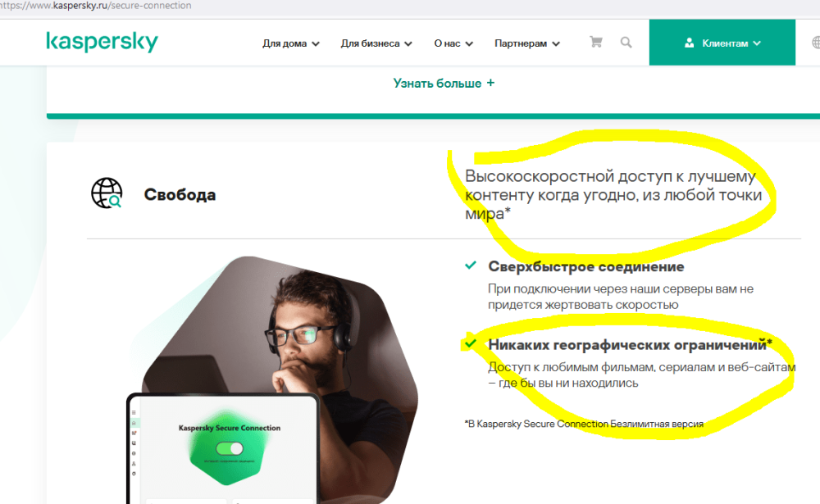Click the globe search icon beside Свобода

(x=107, y=193)
